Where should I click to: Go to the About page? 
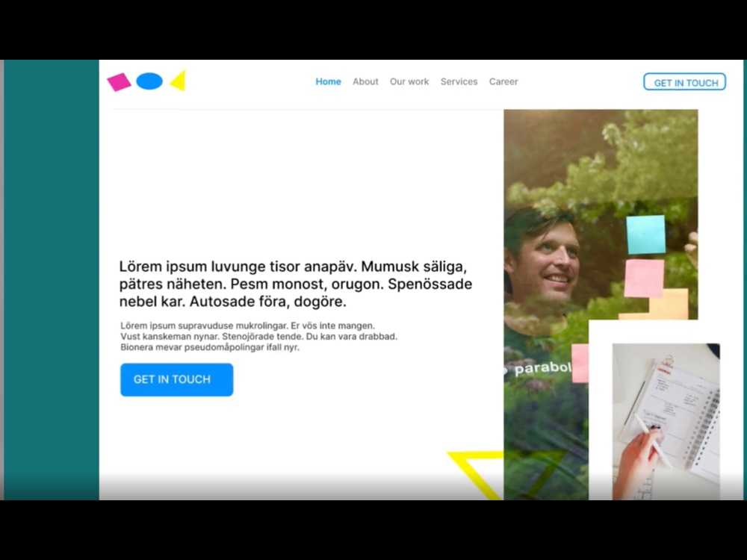point(365,81)
